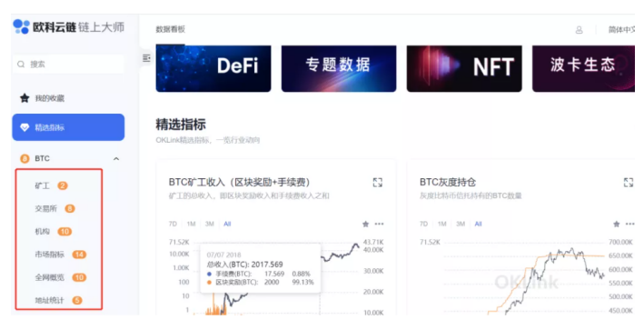Select All range on BTC灰度持仓 chart

(478, 224)
